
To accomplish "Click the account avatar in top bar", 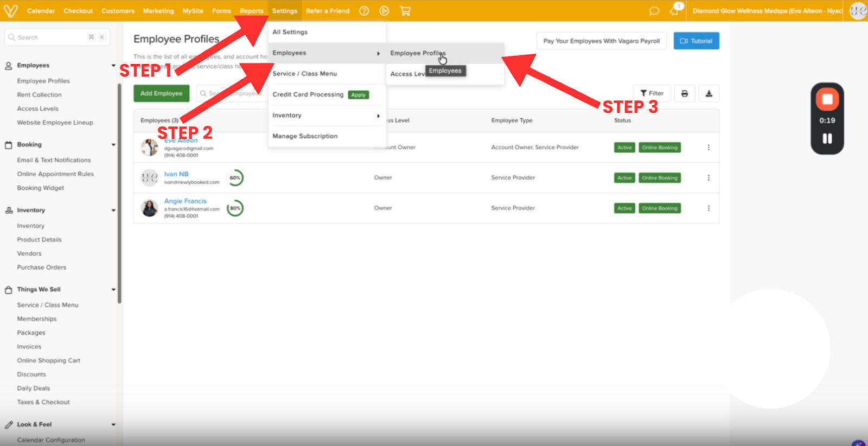I will coord(858,11).
